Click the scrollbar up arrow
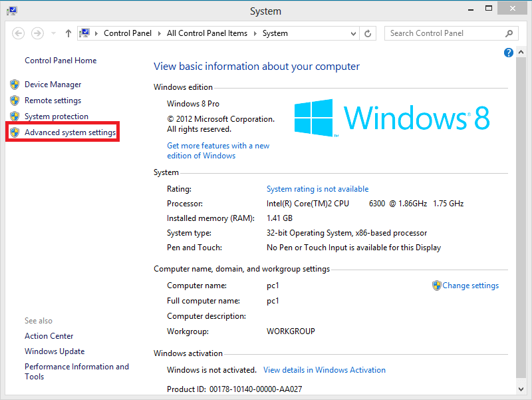 521,52
